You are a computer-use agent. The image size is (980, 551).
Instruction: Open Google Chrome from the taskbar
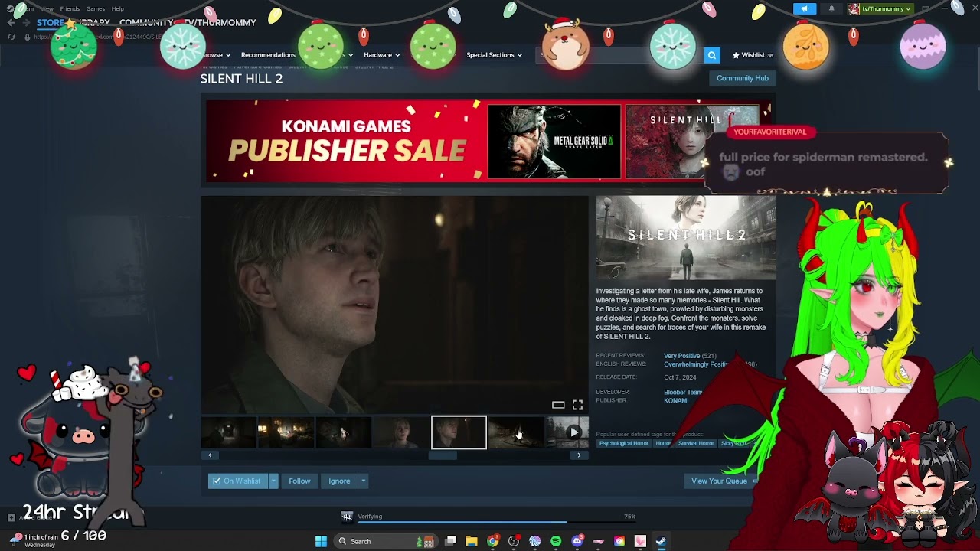493,542
